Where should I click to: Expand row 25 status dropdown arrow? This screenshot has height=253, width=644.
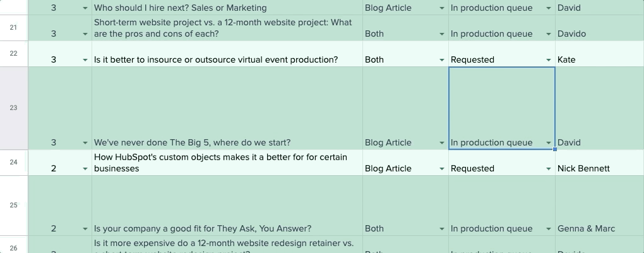point(548,229)
